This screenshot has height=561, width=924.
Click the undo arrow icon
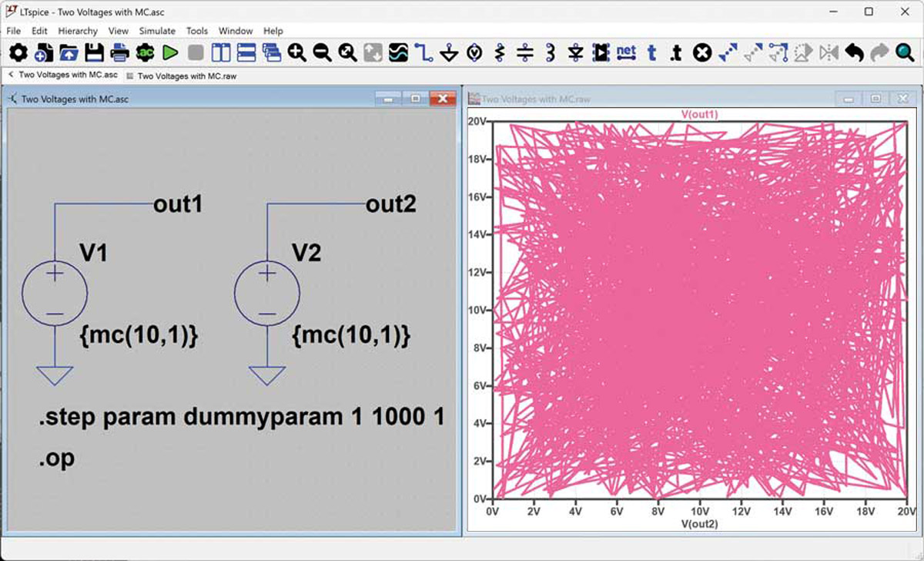point(854,52)
